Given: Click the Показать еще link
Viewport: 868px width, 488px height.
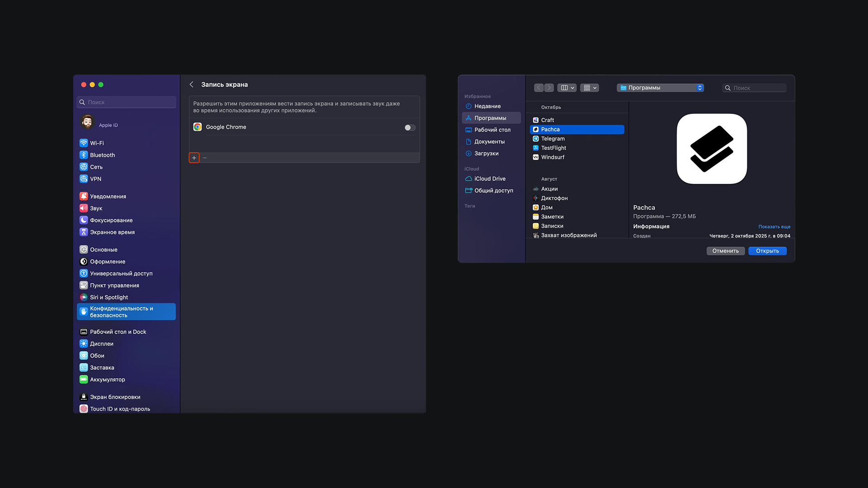Looking at the screenshot, I should click(774, 227).
